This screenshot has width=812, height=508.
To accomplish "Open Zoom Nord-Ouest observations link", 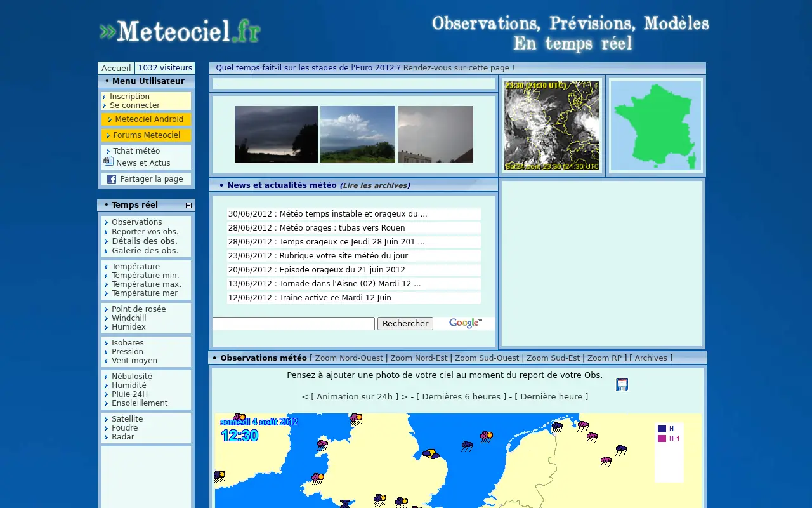I will tap(349, 358).
